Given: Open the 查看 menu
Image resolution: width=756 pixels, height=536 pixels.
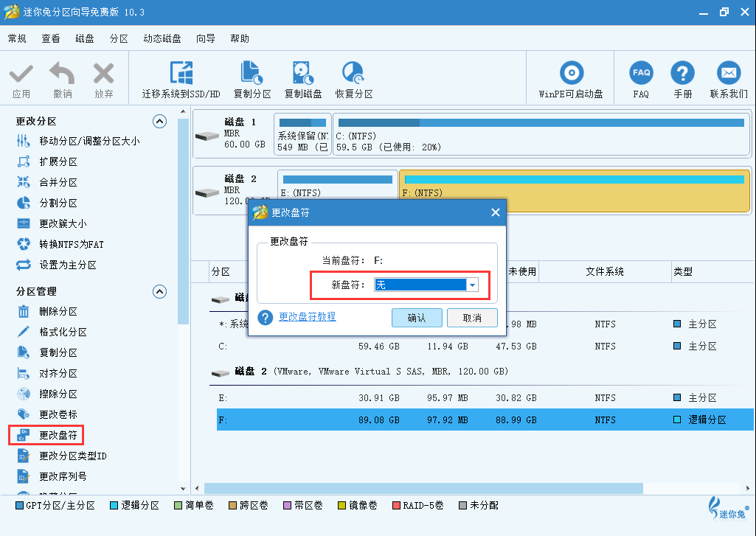Looking at the screenshot, I should [x=51, y=38].
